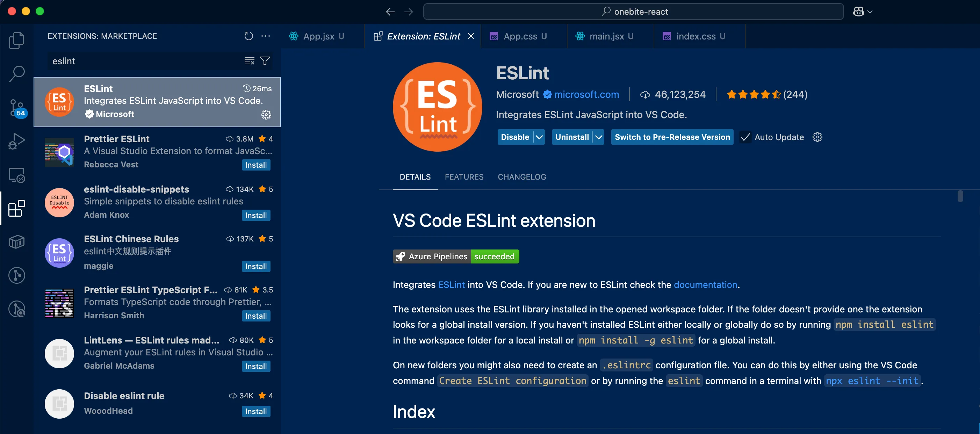Clear the extensions search results
Viewport: 980px width, 434px height.
(249, 61)
